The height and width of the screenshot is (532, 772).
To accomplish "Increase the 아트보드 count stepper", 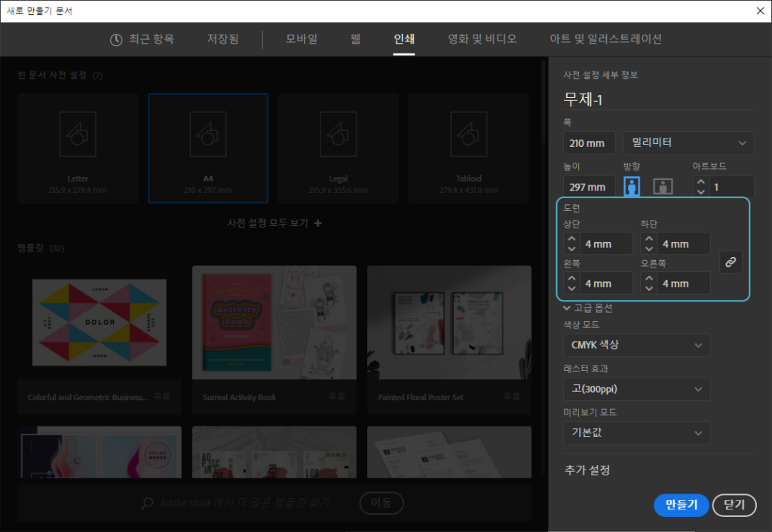I will [x=701, y=182].
